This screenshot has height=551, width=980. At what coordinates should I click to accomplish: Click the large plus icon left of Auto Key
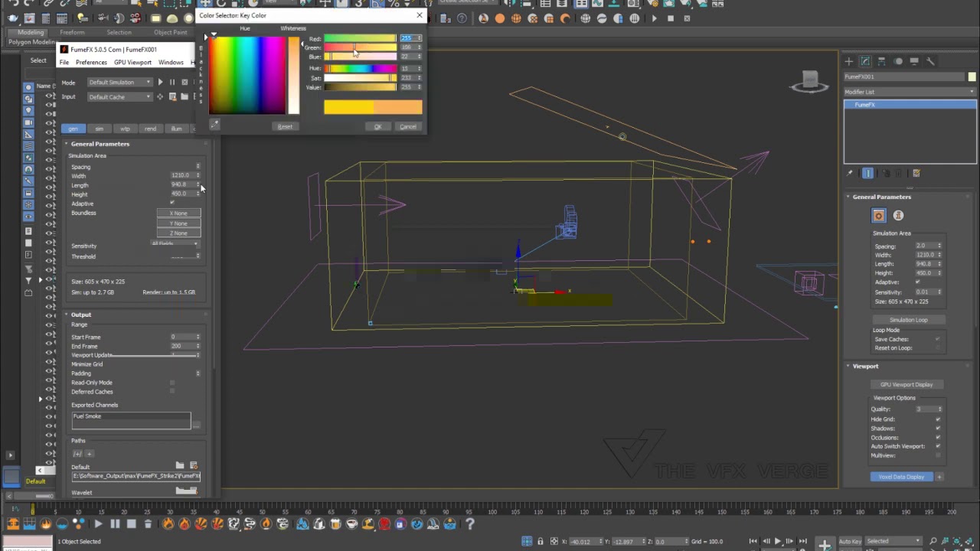825,545
